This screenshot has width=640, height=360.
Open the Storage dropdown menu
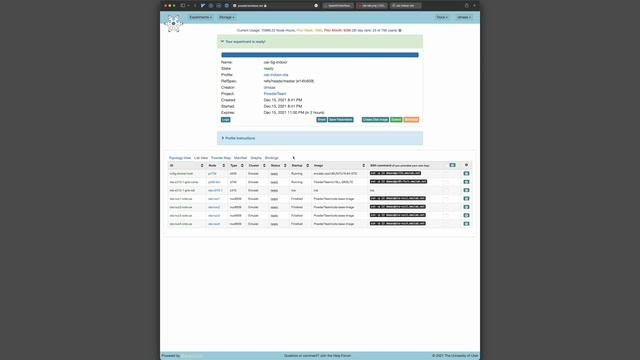[x=227, y=17]
